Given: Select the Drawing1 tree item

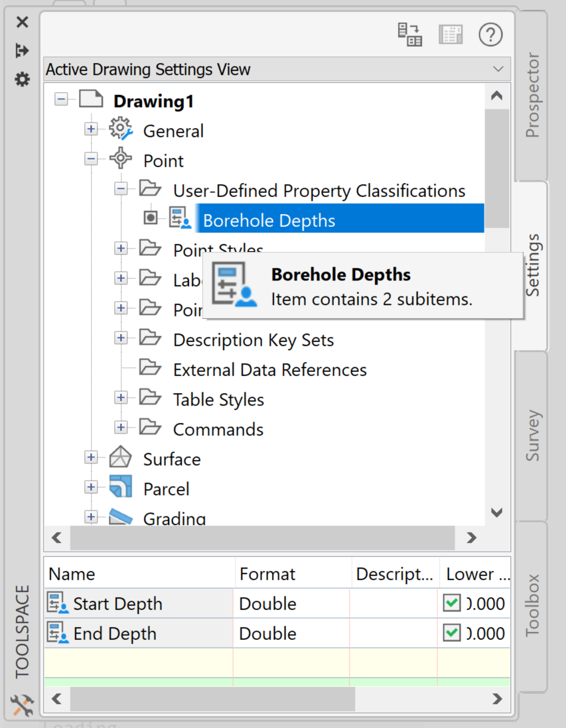Looking at the screenshot, I should click(x=153, y=101).
